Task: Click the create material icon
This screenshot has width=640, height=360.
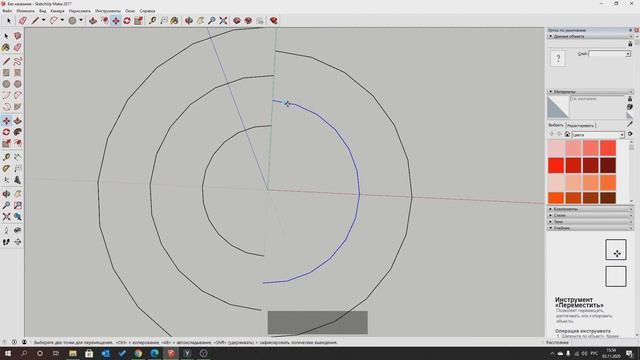Action: pos(630,107)
